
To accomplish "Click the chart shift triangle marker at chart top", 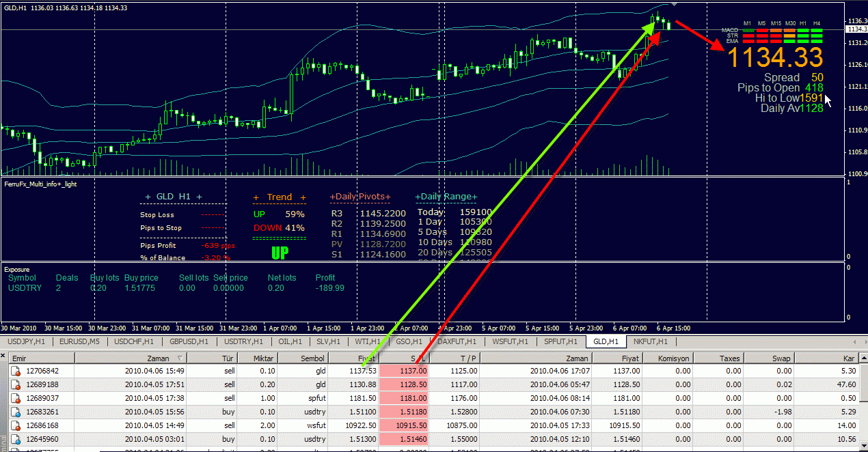I will [x=675, y=4].
